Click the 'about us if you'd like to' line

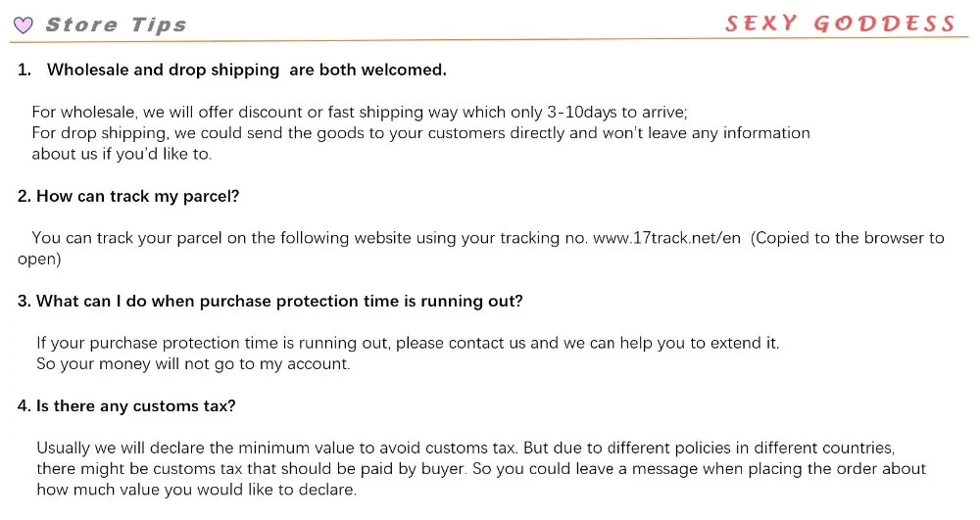[122, 154]
